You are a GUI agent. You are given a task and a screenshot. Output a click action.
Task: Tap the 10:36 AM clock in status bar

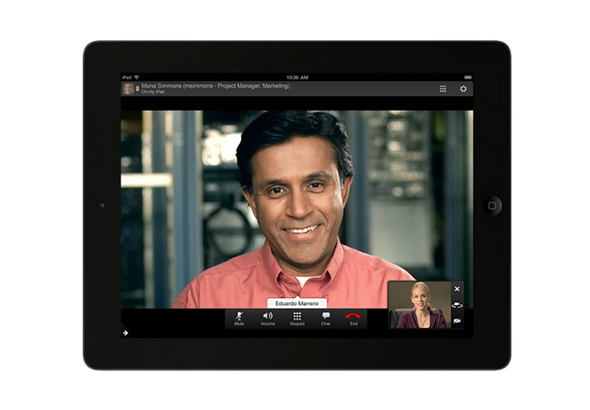[297, 77]
